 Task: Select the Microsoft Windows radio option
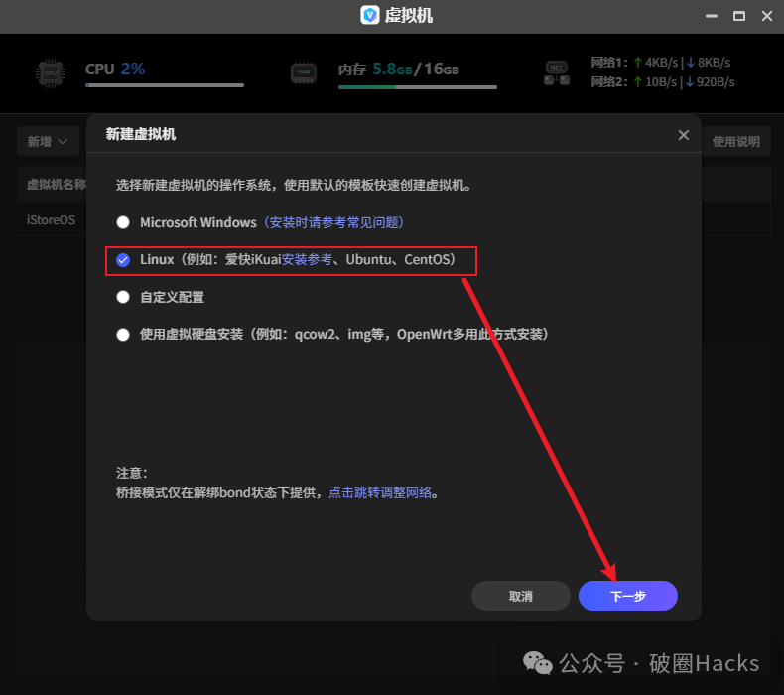123,222
